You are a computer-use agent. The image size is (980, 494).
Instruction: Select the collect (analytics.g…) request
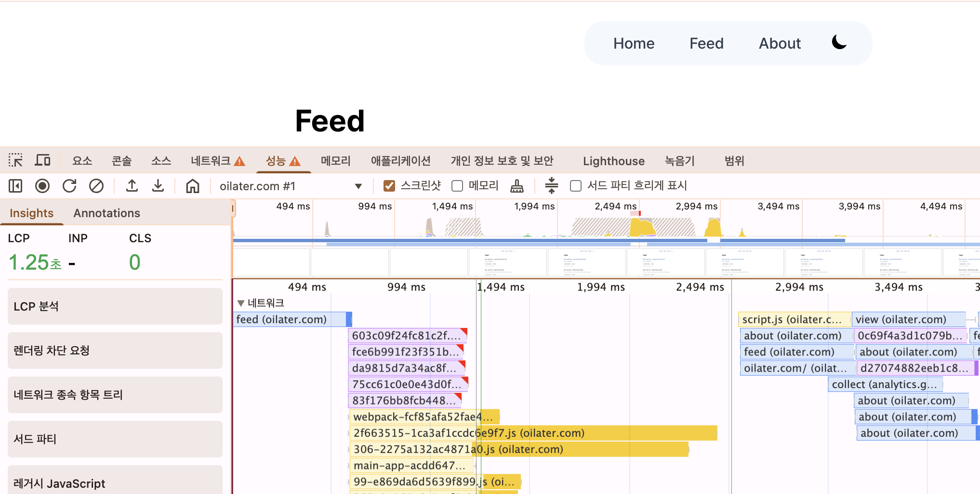pyautogui.click(x=885, y=384)
